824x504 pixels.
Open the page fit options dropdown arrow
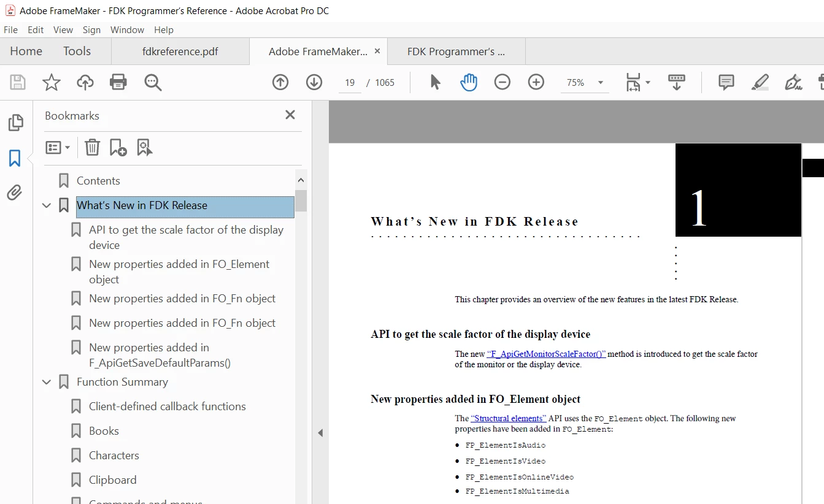point(648,82)
